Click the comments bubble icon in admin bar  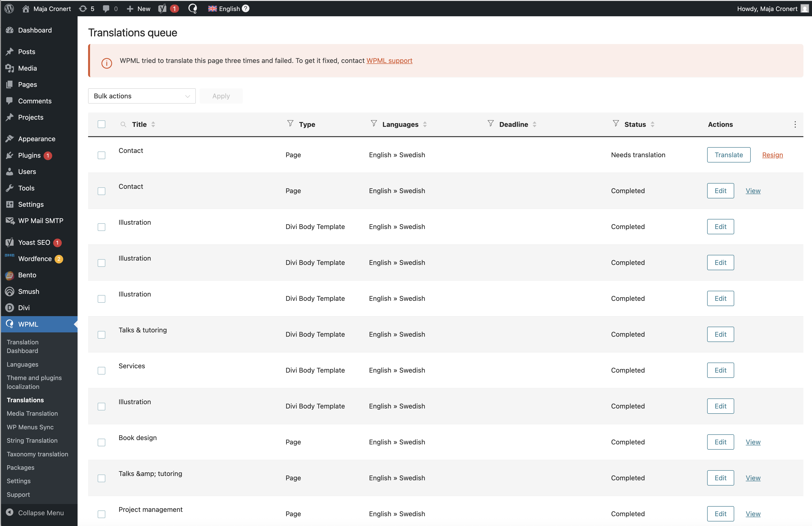point(106,9)
